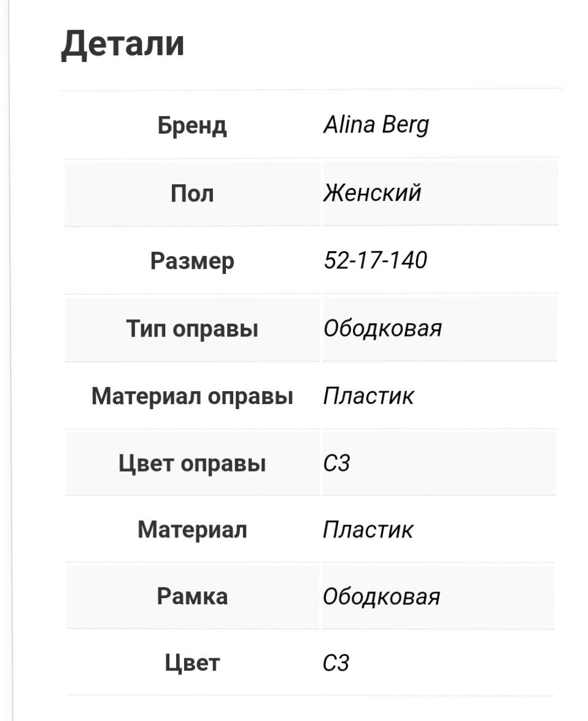Image resolution: width=588 pixels, height=721 pixels.
Task: Click the Материал оправы label
Action: pyautogui.click(x=192, y=396)
